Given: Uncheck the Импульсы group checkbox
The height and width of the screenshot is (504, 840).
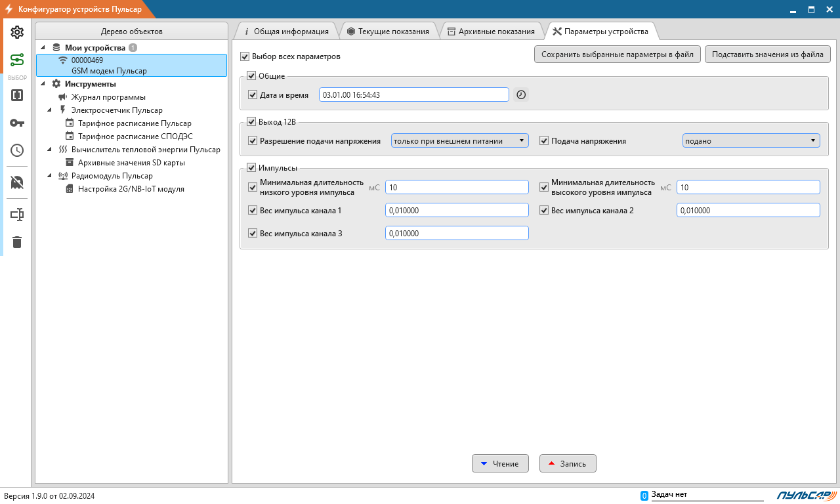Looking at the screenshot, I should [251, 168].
